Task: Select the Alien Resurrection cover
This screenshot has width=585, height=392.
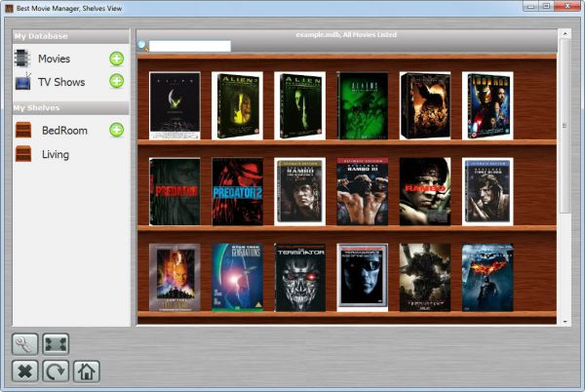Action: (300, 106)
